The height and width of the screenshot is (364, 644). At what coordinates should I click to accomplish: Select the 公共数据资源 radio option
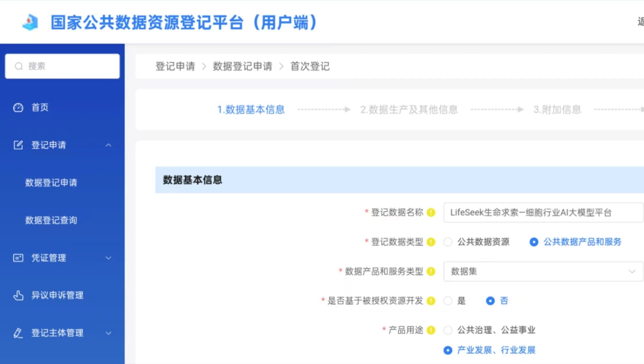tap(448, 242)
